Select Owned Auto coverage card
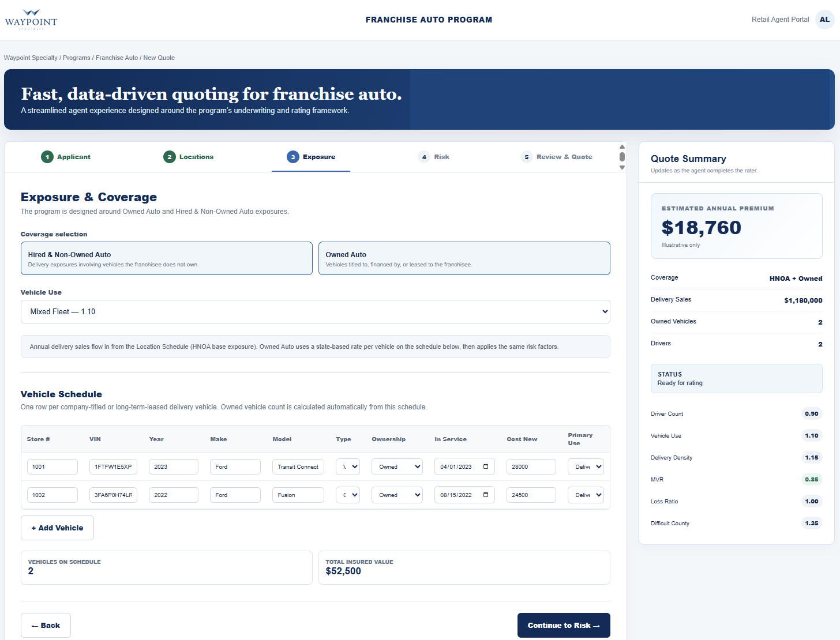840x640 pixels. tap(464, 258)
